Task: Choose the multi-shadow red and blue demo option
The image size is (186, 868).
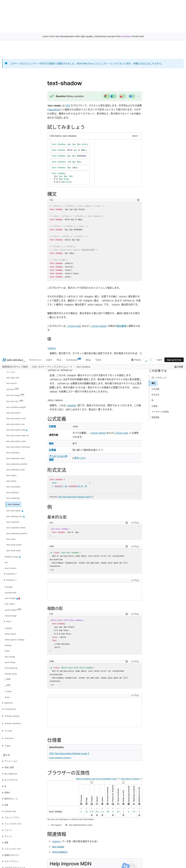Action: coord(70,178)
